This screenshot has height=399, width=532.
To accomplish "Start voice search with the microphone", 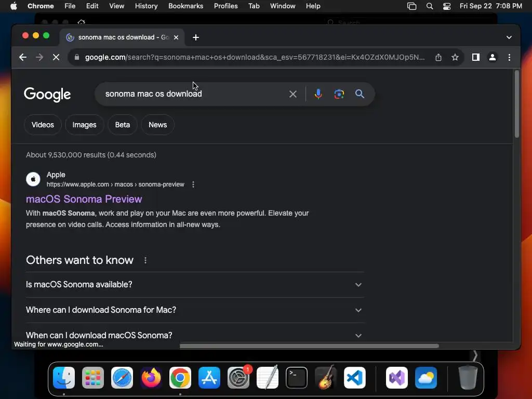I will (x=318, y=94).
